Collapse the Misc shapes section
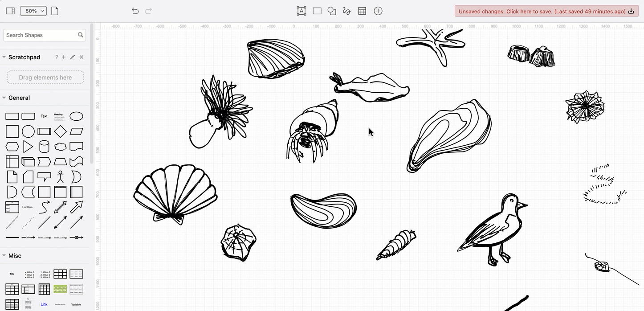Image resolution: width=644 pixels, height=311 pixels. click(x=4, y=255)
